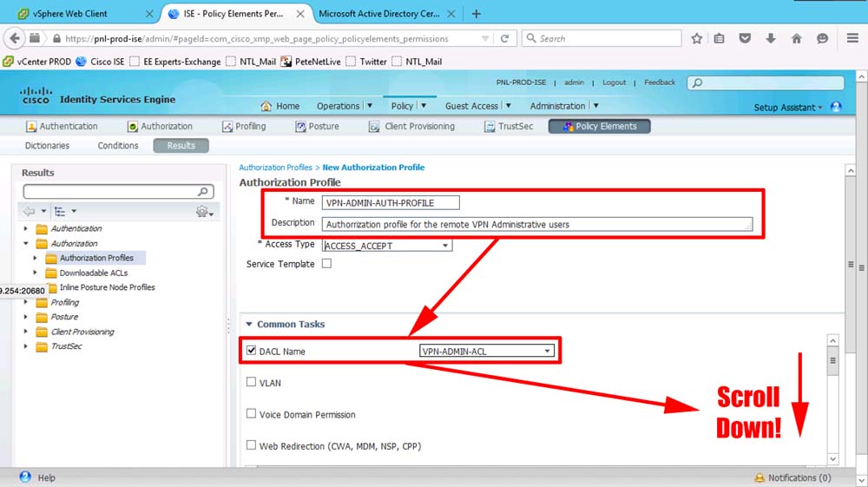Enable the Voice Domain Permission checkbox
Screen dimensions: 868x487
tap(252, 413)
